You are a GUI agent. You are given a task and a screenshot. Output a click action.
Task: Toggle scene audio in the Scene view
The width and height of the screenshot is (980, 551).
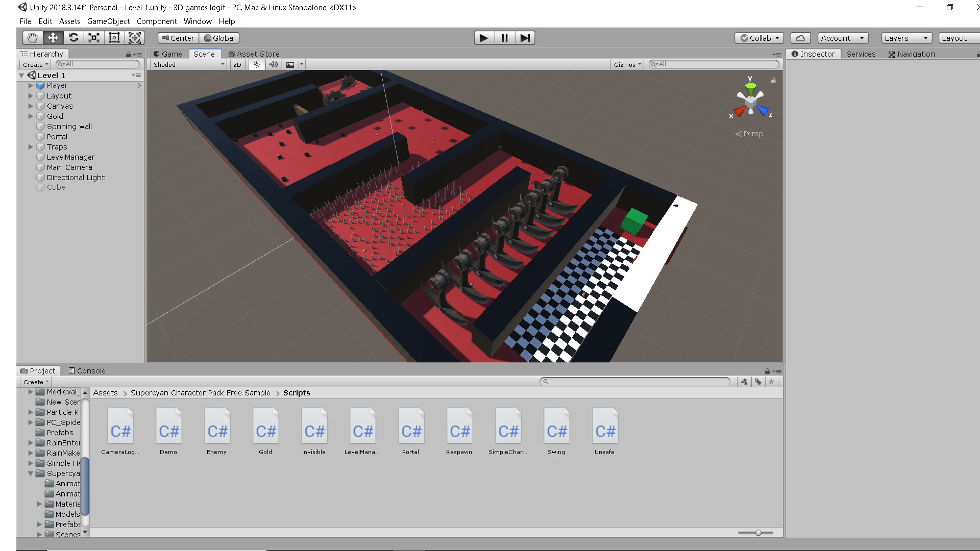274,64
